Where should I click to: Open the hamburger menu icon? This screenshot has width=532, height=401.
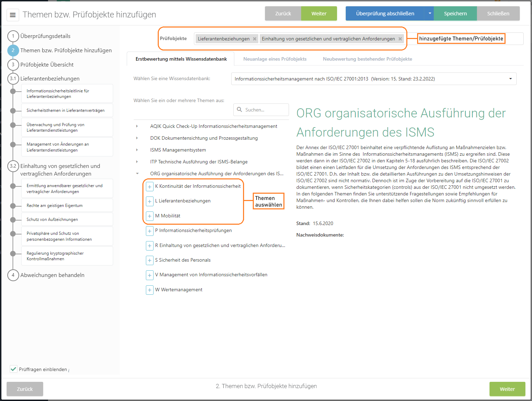13,15
